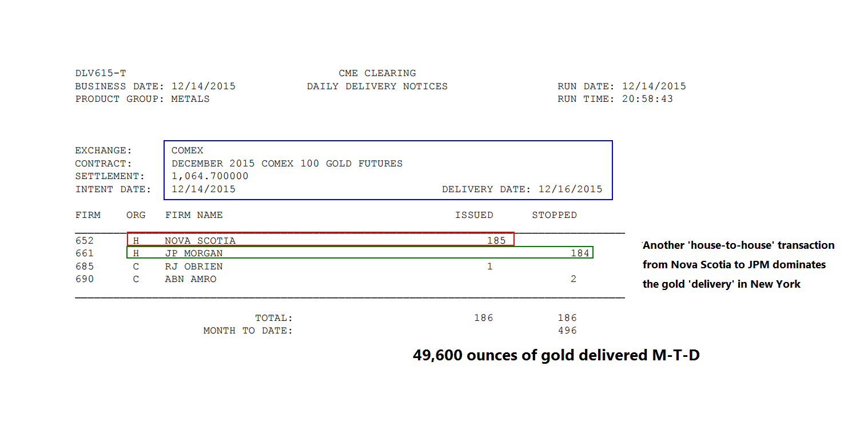Viewport: 868px width, 445px height.
Task: Click the C org code for RJ Obrien
Action: [136, 267]
